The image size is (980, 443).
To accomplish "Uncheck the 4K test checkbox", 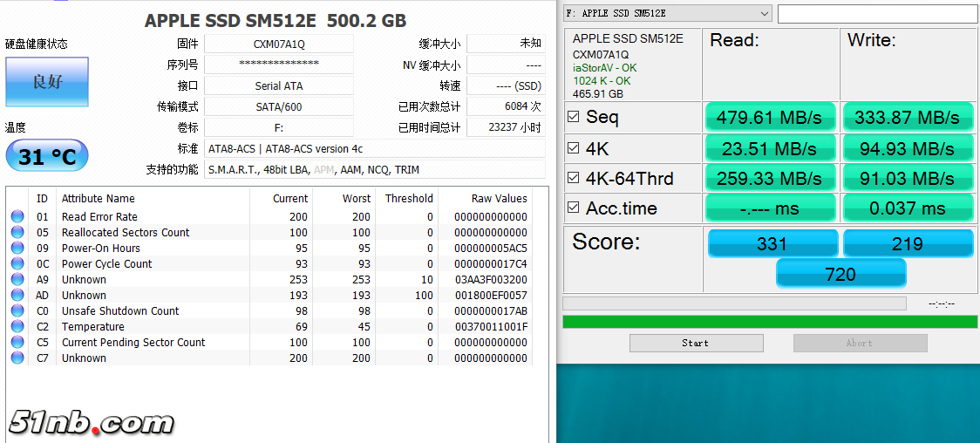I will click(x=574, y=147).
